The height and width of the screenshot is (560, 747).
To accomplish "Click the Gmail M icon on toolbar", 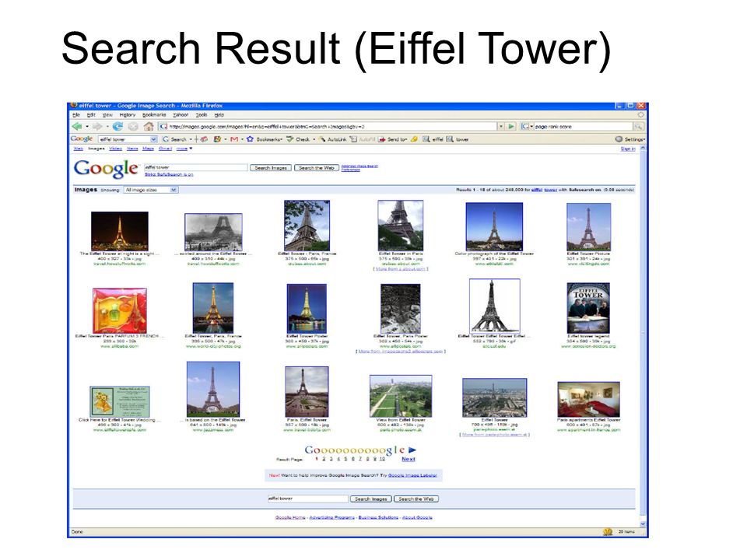I will [234, 139].
